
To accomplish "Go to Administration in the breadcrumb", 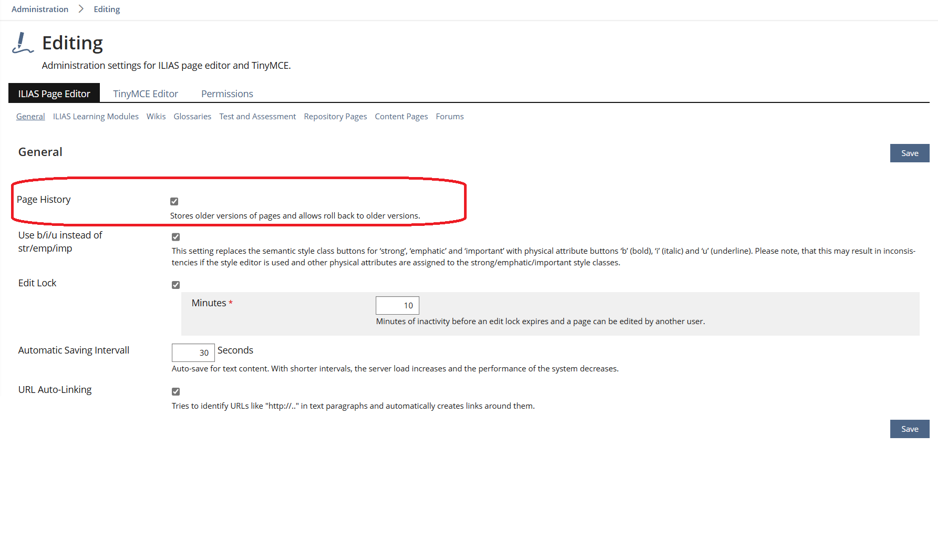I will pos(40,9).
